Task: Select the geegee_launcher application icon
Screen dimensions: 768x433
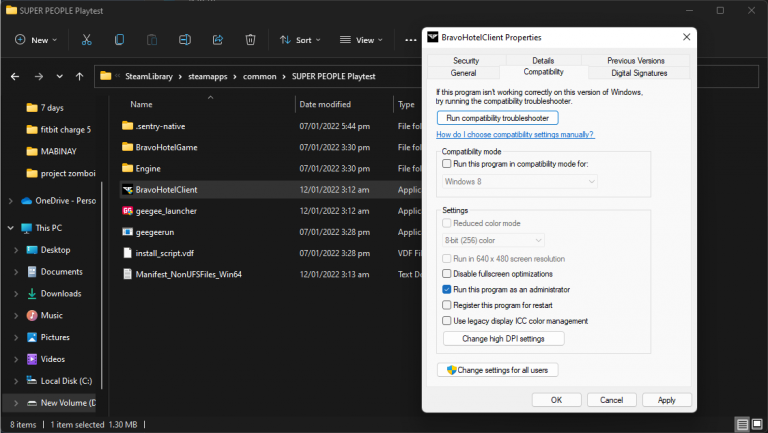Action: tap(127, 211)
